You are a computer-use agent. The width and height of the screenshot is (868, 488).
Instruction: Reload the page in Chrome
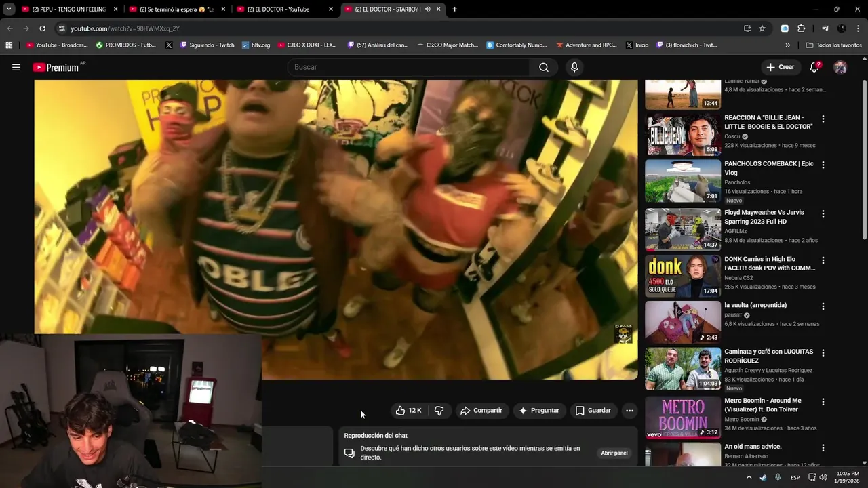click(x=42, y=28)
